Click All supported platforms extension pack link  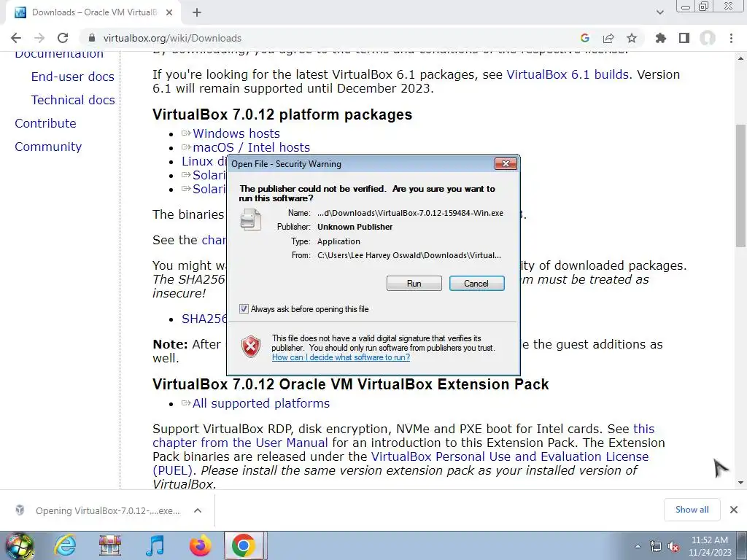260,403
